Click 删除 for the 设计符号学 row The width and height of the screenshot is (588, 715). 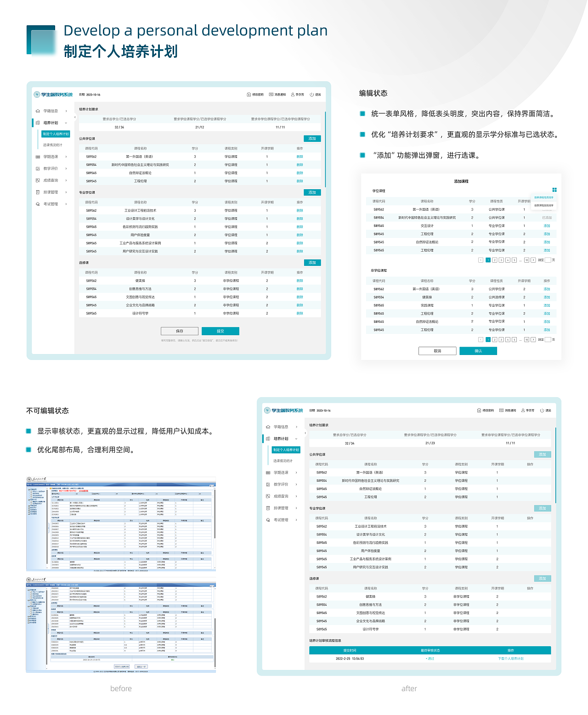pos(300,313)
